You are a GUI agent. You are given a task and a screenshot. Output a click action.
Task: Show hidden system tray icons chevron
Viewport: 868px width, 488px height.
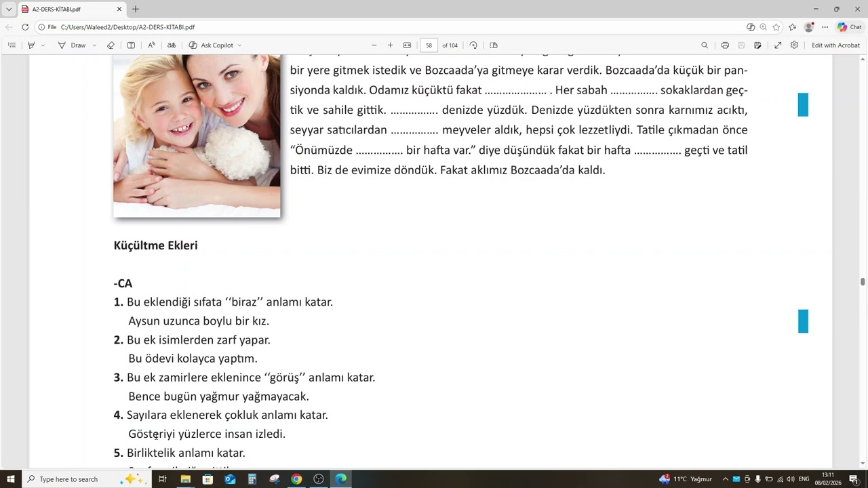[726, 479]
